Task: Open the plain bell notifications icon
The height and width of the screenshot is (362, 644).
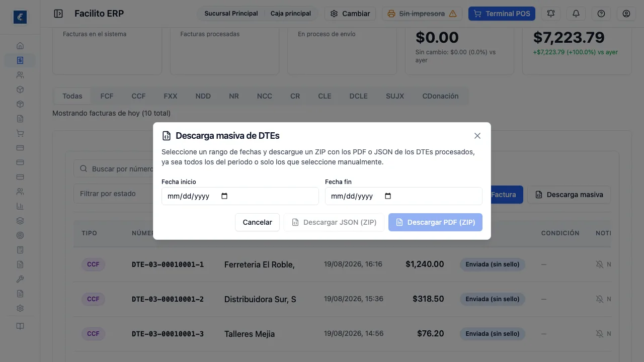Action: [x=576, y=14]
